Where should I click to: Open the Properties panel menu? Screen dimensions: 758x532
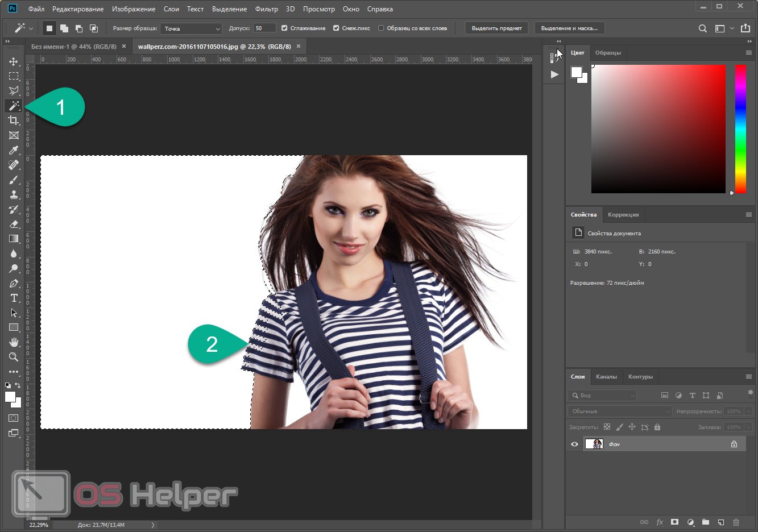(x=749, y=215)
